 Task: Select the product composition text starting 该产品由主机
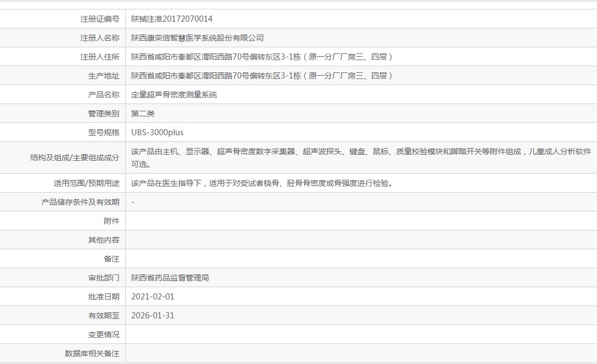point(361,158)
